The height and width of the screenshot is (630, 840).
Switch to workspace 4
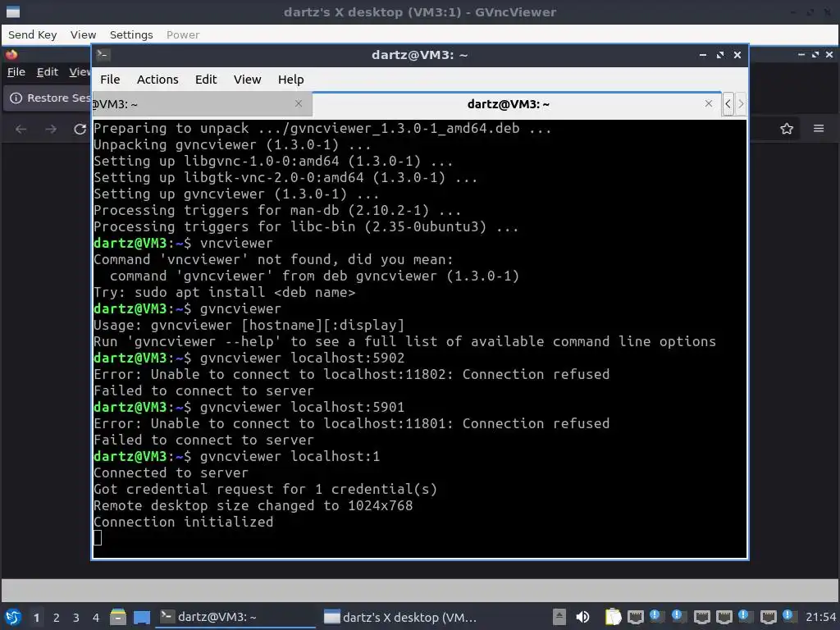[96, 618]
